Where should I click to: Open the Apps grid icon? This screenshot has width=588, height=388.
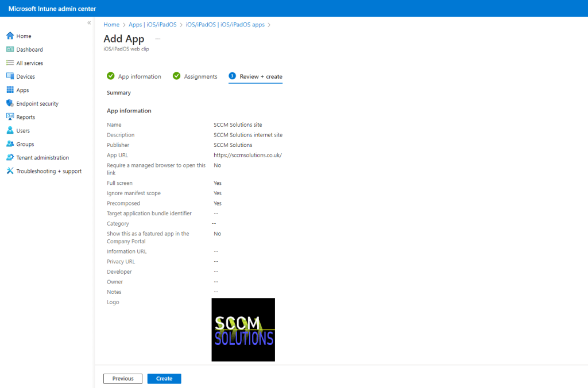10,90
